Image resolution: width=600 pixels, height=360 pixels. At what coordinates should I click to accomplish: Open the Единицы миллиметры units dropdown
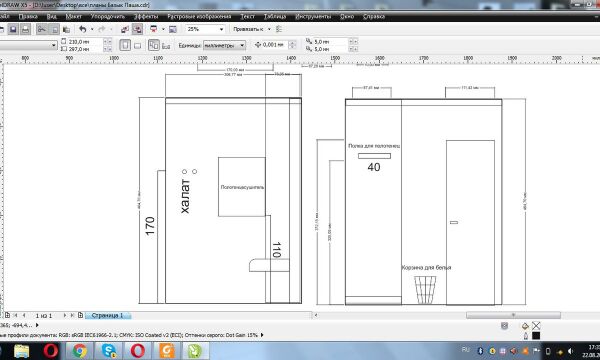[224, 45]
